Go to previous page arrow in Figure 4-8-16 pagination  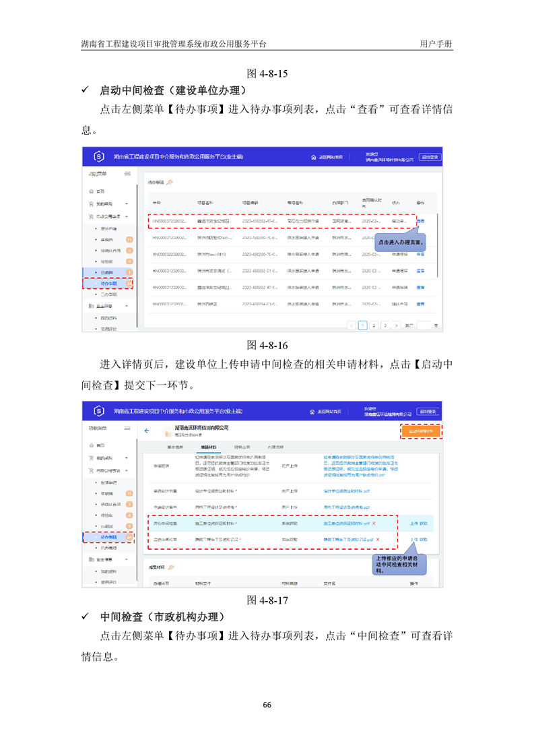tap(352, 325)
